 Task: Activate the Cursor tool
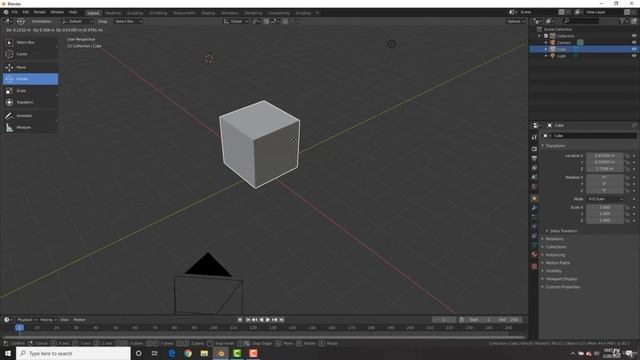coord(30,54)
